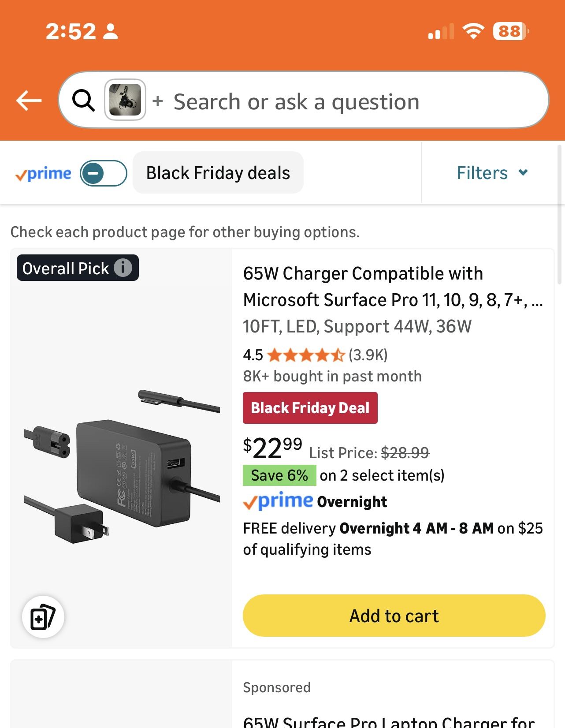View the 3.9K customer reviews link

click(x=368, y=355)
